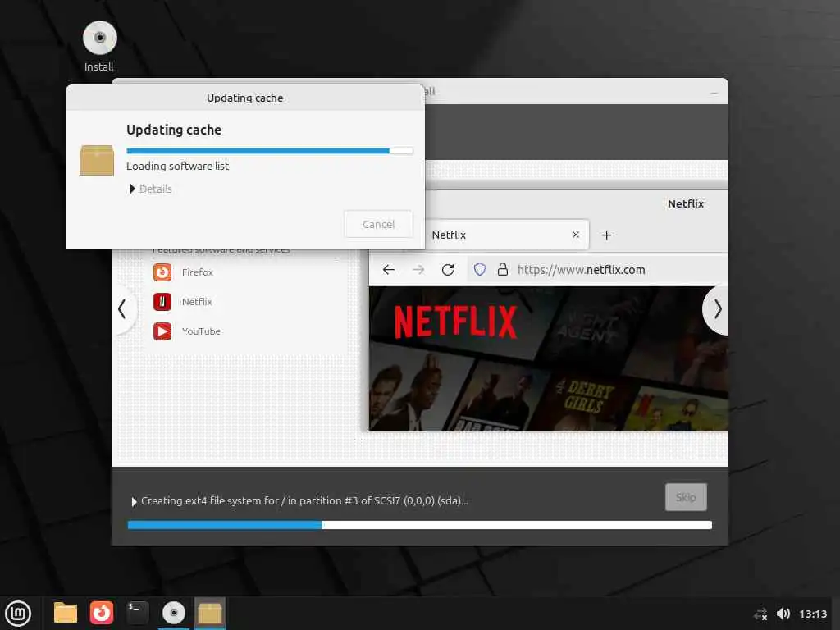Viewport: 840px width, 630px height.
Task: Click the Creating ext4 file system status text
Action: point(304,501)
